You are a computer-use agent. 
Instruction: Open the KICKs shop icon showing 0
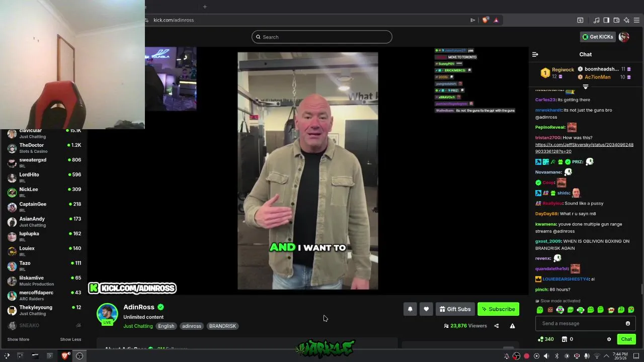point(568,339)
